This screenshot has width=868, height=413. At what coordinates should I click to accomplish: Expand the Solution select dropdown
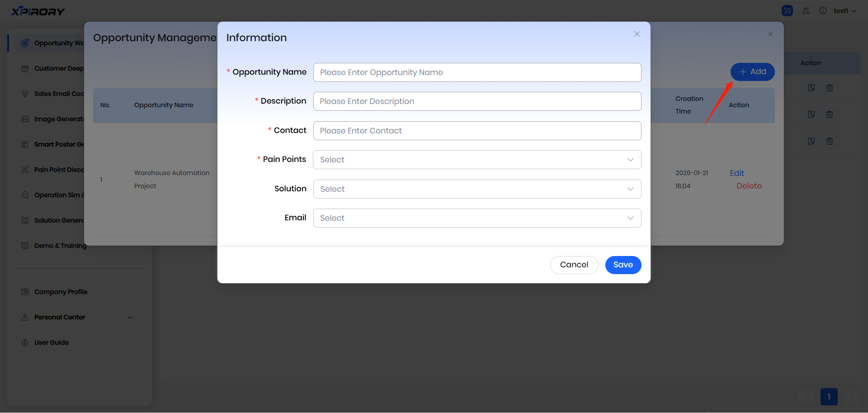(x=476, y=189)
